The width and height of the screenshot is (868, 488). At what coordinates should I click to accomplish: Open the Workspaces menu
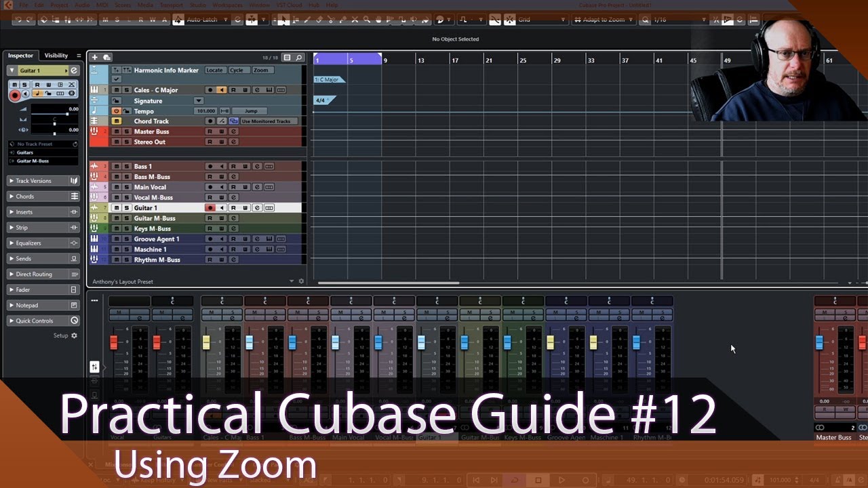click(227, 5)
